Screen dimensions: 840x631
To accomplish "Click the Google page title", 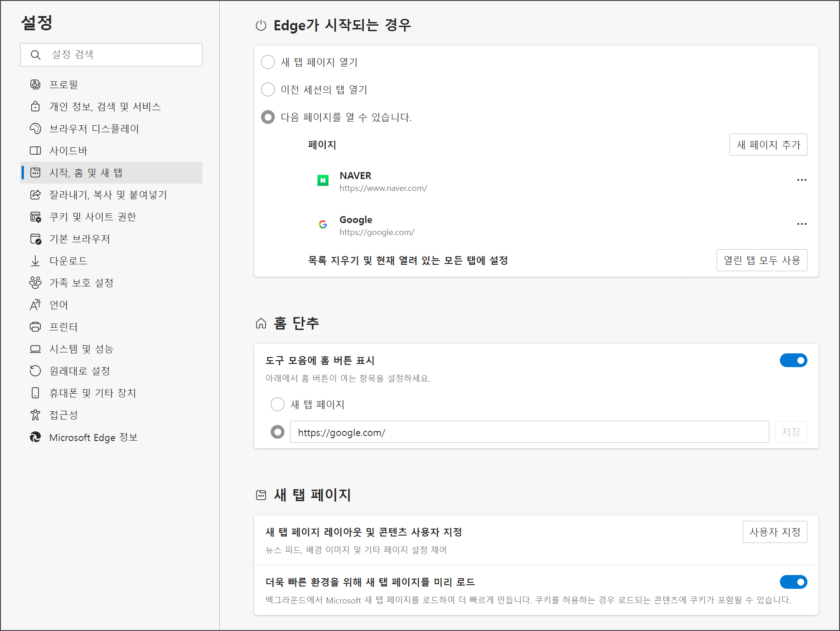I will (x=356, y=220).
